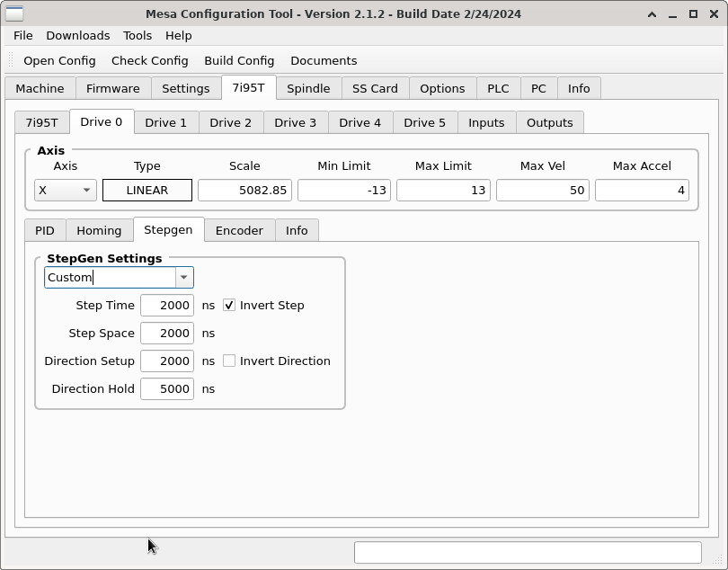Open the drive Info tab beside Encoder
The image size is (728, 570).
(297, 230)
